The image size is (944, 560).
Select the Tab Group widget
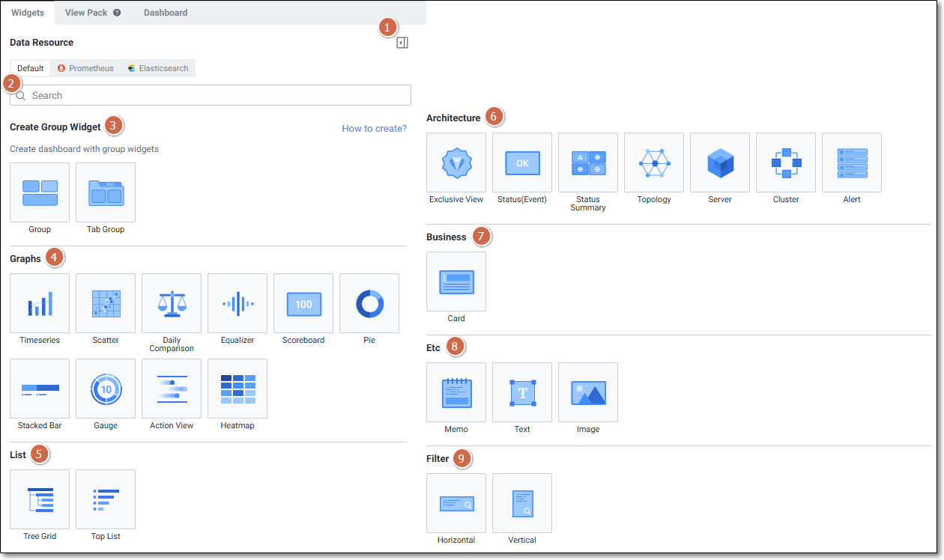click(106, 192)
